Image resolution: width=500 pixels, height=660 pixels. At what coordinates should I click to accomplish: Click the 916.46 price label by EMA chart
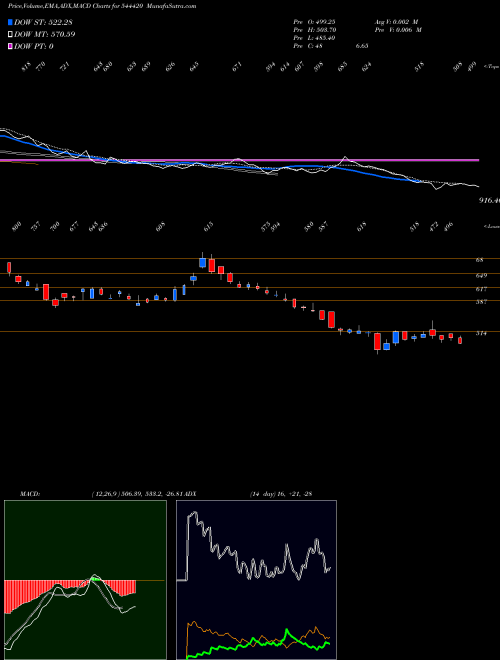pyautogui.click(x=489, y=201)
